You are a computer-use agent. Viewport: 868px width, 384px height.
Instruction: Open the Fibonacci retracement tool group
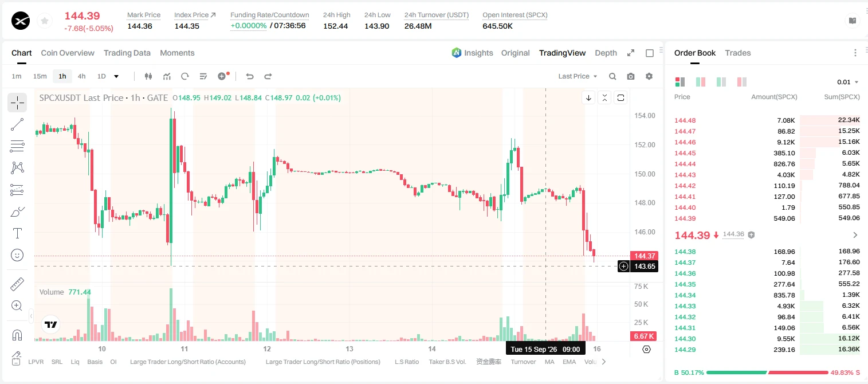[x=17, y=146]
